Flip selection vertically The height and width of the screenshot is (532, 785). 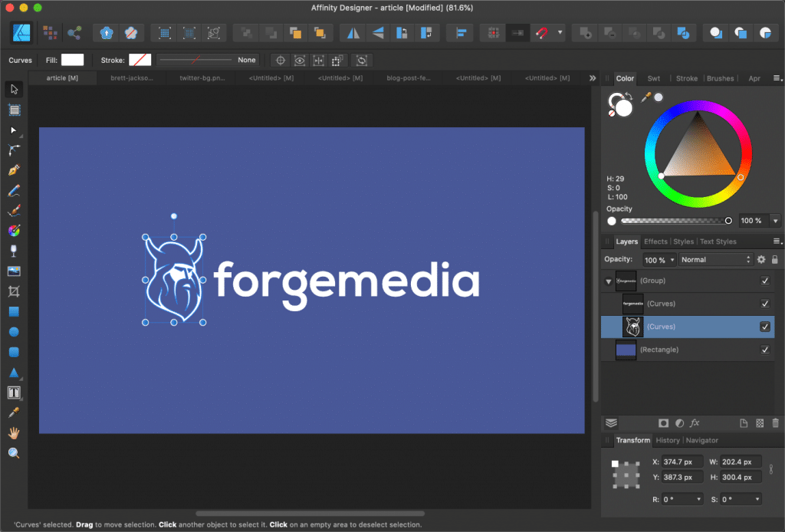pyautogui.click(x=378, y=33)
